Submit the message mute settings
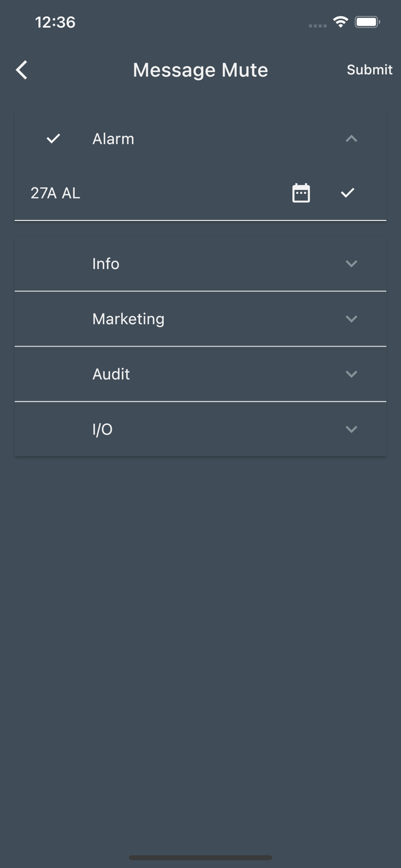The height and width of the screenshot is (868, 401). (x=370, y=70)
